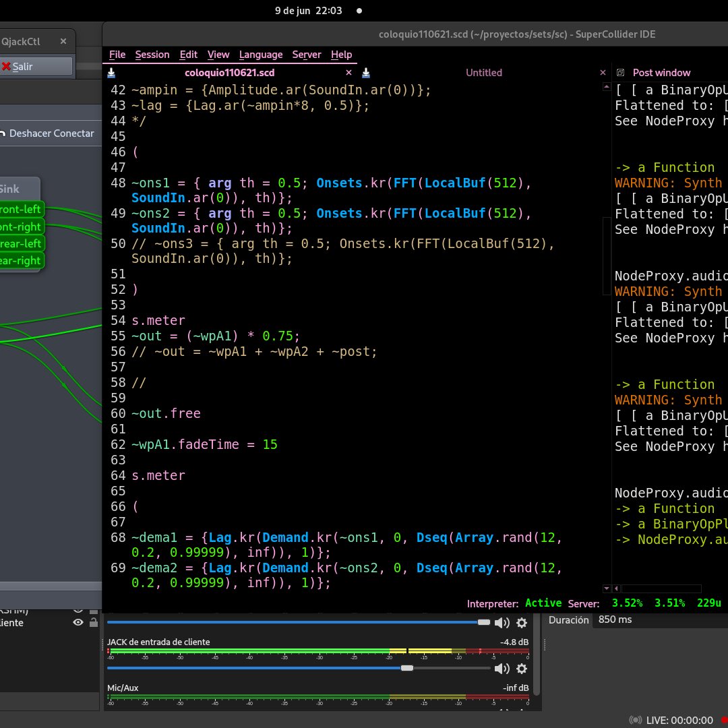This screenshot has width=728, height=728.
Task: Close the coloquio110621.scd editor tab
Action: (x=348, y=72)
